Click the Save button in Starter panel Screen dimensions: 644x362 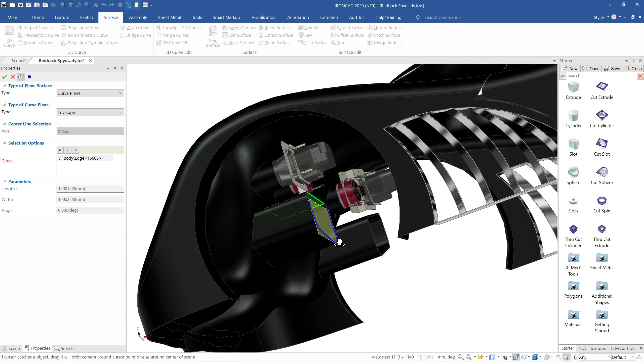612,69
